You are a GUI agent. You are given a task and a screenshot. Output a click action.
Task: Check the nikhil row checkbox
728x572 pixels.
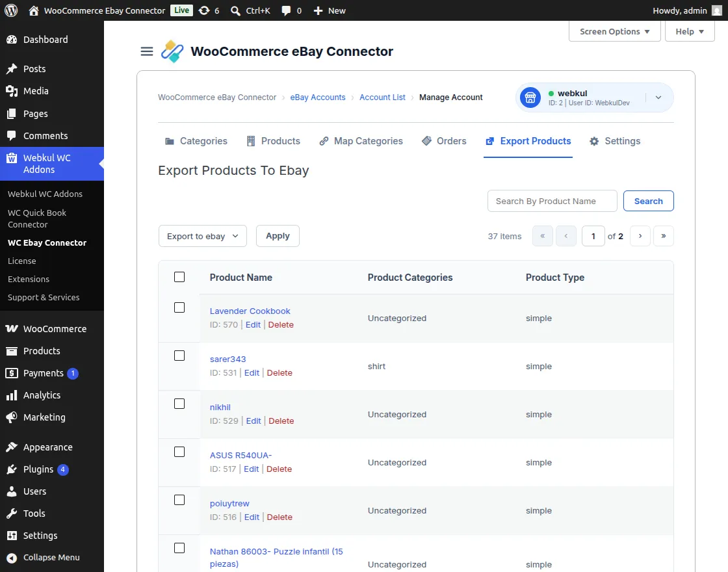point(179,404)
